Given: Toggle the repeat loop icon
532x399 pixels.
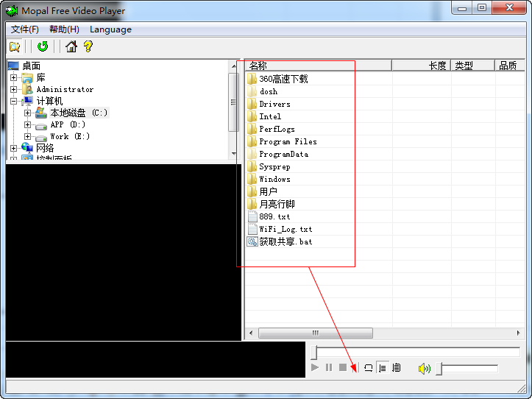Looking at the screenshot, I should pyautogui.click(x=369, y=368).
